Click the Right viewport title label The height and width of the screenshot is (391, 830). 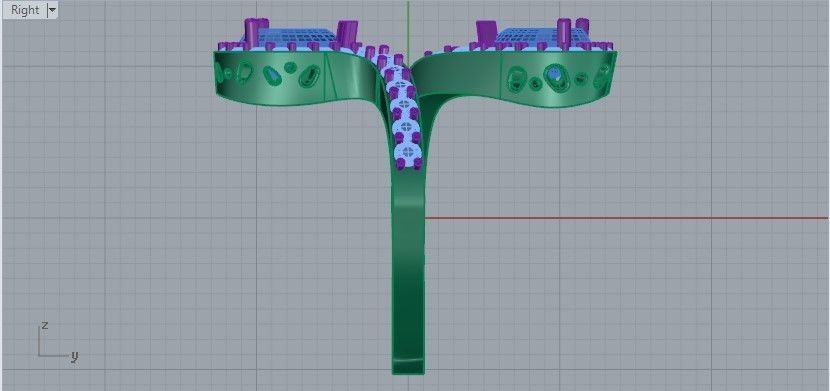click(x=25, y=10)
